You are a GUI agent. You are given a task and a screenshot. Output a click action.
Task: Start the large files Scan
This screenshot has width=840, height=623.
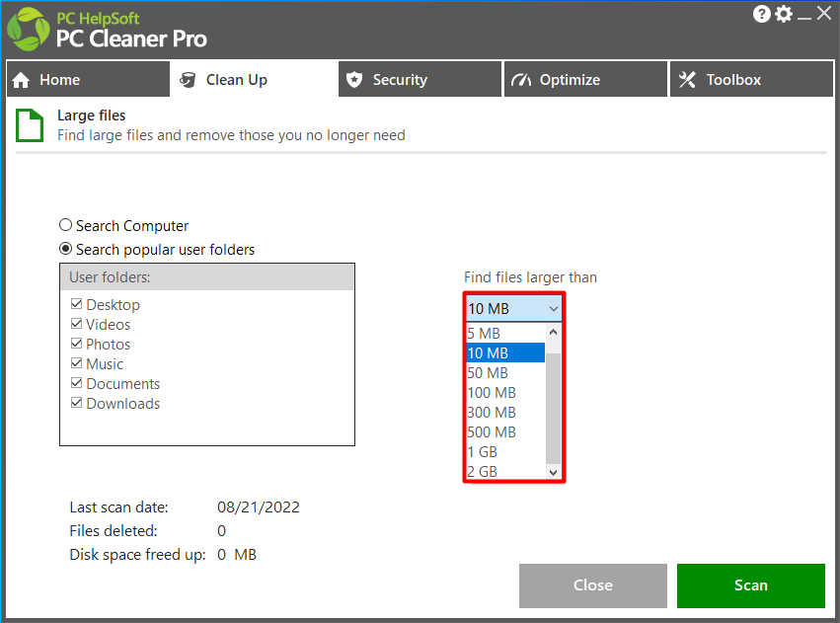click(750, 585)
